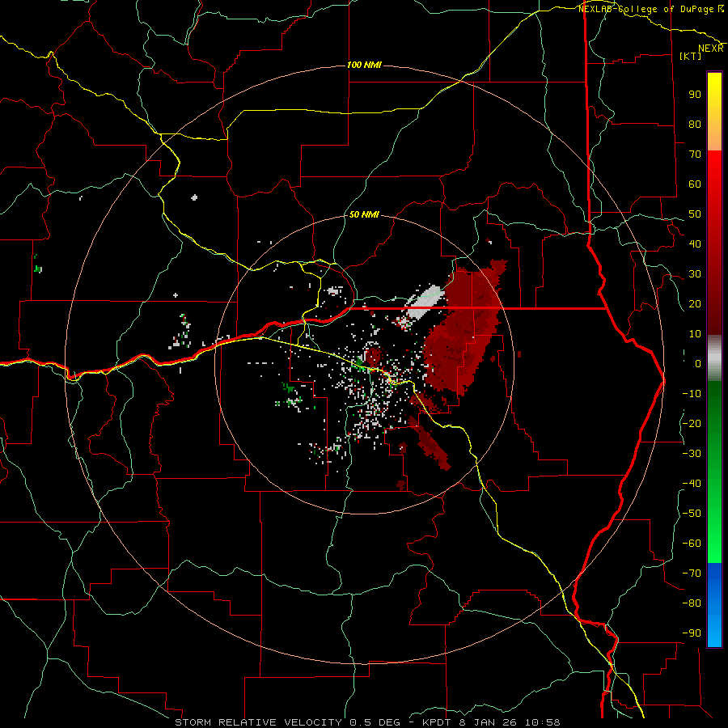Click the -30 scale value

coord(692,454)
